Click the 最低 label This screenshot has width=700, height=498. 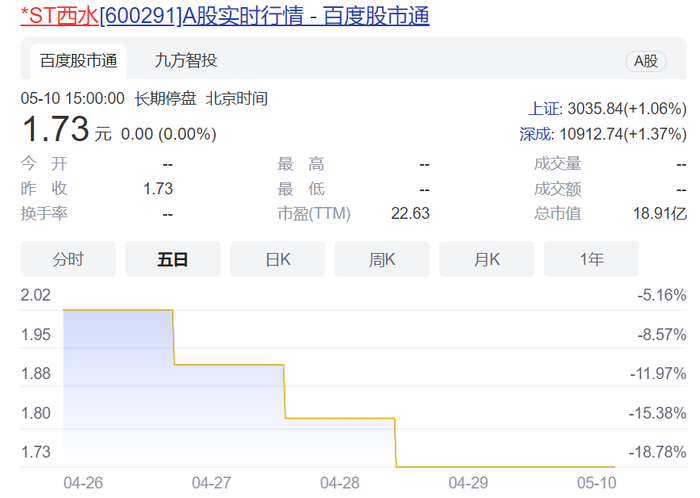point(300,189)
